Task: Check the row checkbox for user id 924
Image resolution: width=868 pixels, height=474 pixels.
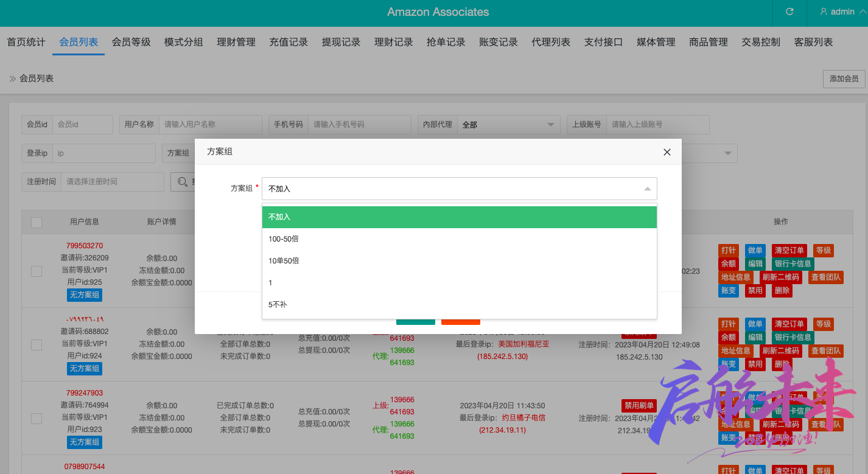Action: tap(37, 345)
